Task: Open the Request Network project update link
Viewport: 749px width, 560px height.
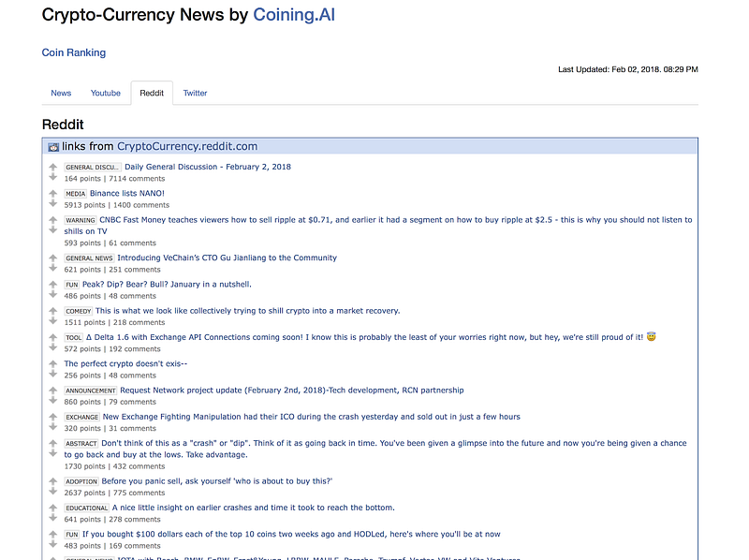Action: 292,391
